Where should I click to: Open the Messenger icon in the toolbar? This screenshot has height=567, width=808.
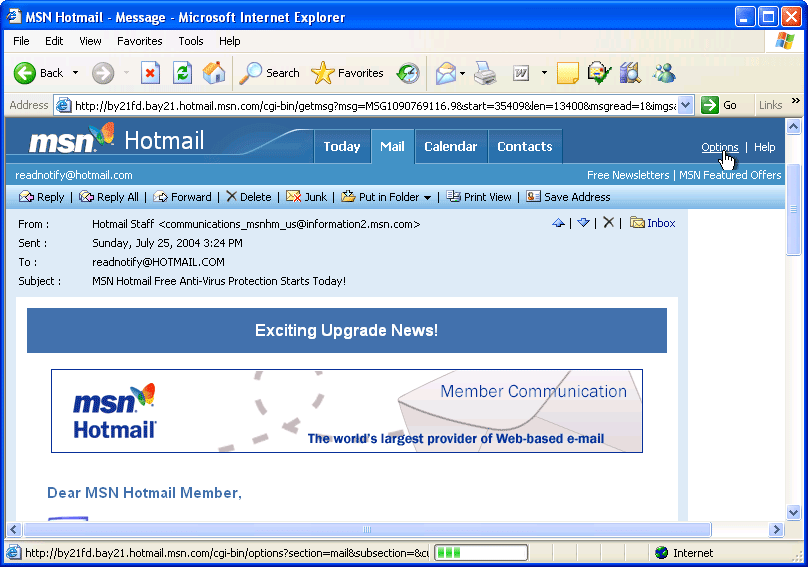(664, 73)
